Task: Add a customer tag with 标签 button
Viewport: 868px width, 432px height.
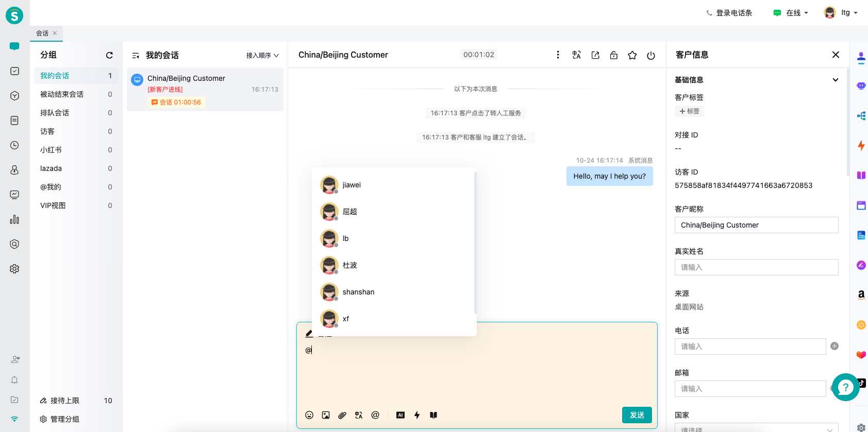Action: click(690, 111)
